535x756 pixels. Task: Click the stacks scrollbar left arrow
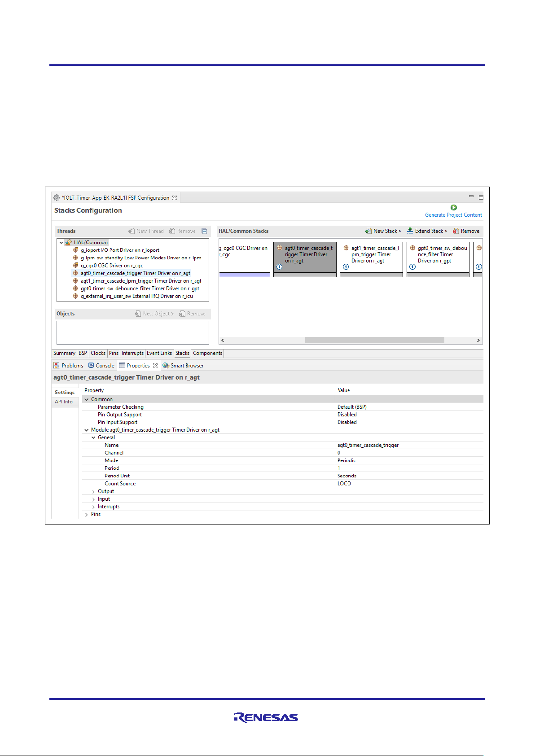coord(223,341)
